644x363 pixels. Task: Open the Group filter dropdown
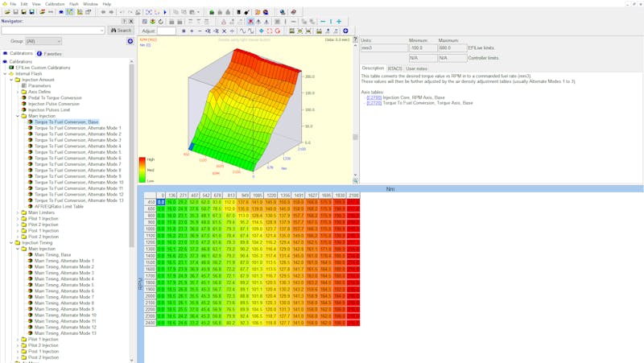click(43, 41)
